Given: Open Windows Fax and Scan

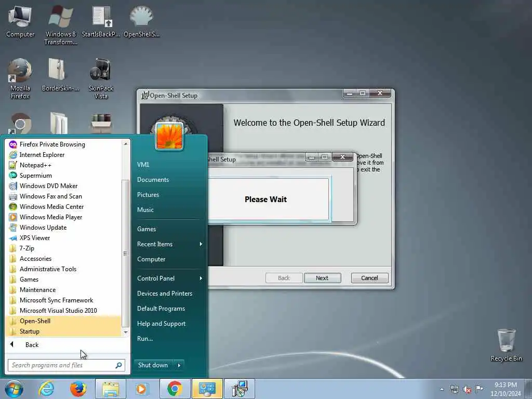Looking at the screenshot, I should (x=63, y=196).
